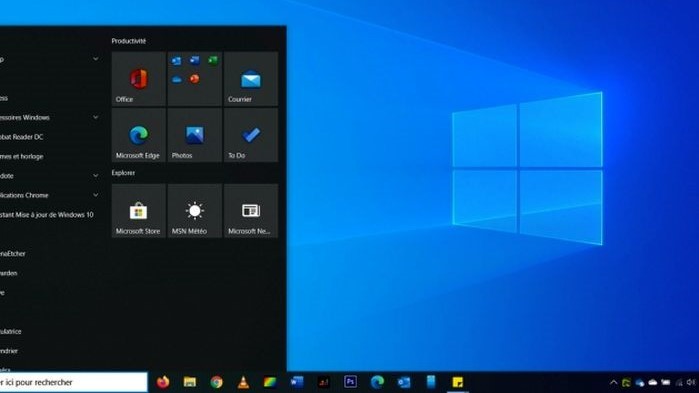Open Outlook from the taskbar
Screen dimensions: 699x393
pyautogui.click(x=404, y=382)
